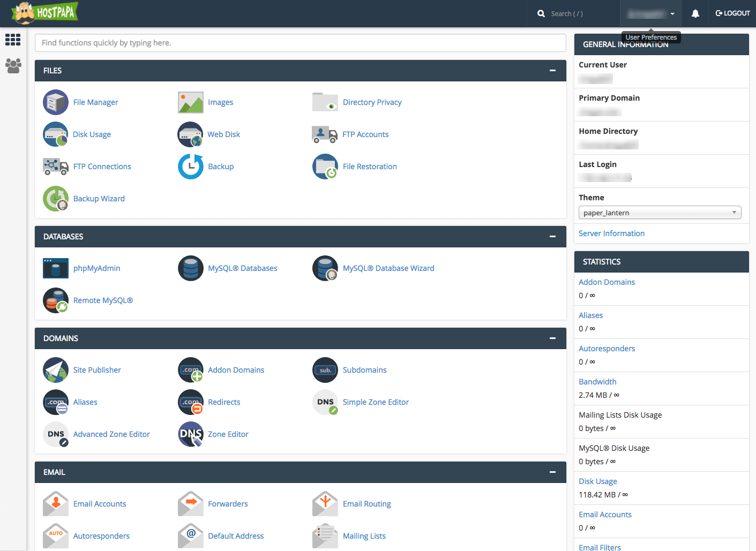The height and width of the screenshot is (551, 756).
Task: Click the Logout button
Action: [x=732, y=13]
